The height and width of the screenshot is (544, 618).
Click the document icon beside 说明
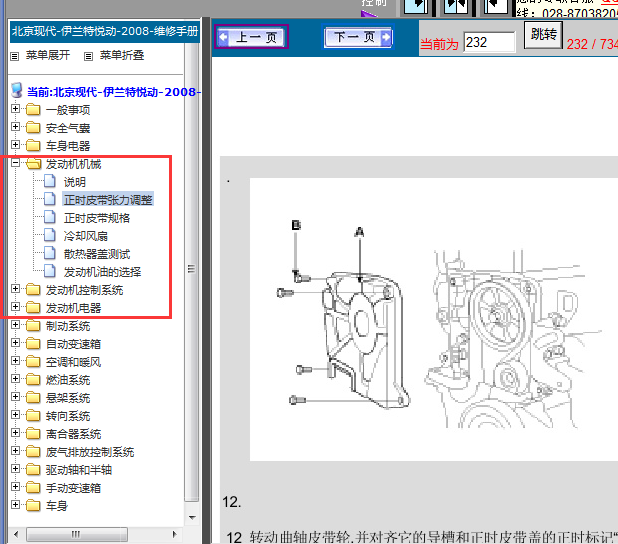click(49, 181)
